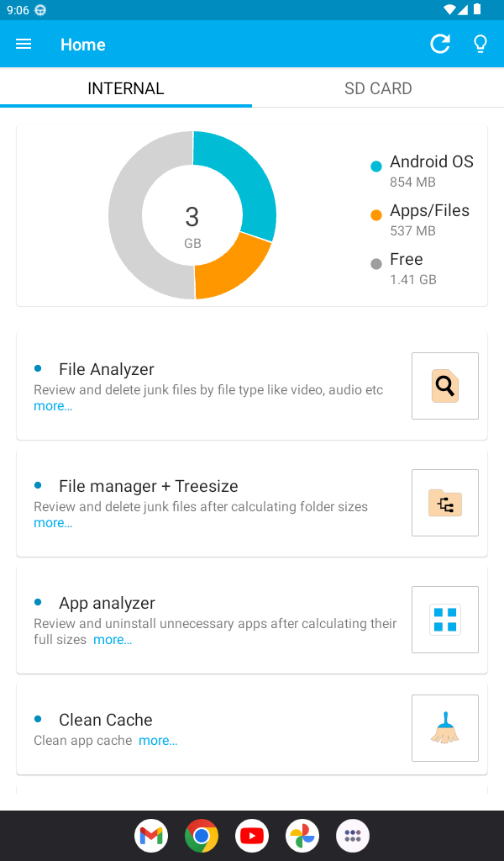
Task: Tap the refresh icon in header
Action: tap(440, 44)
